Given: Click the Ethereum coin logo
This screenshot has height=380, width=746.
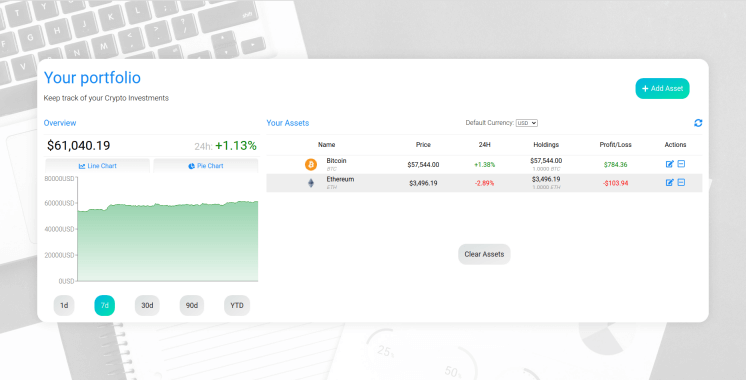Looking at the screenshot, I should coord(311,183).
